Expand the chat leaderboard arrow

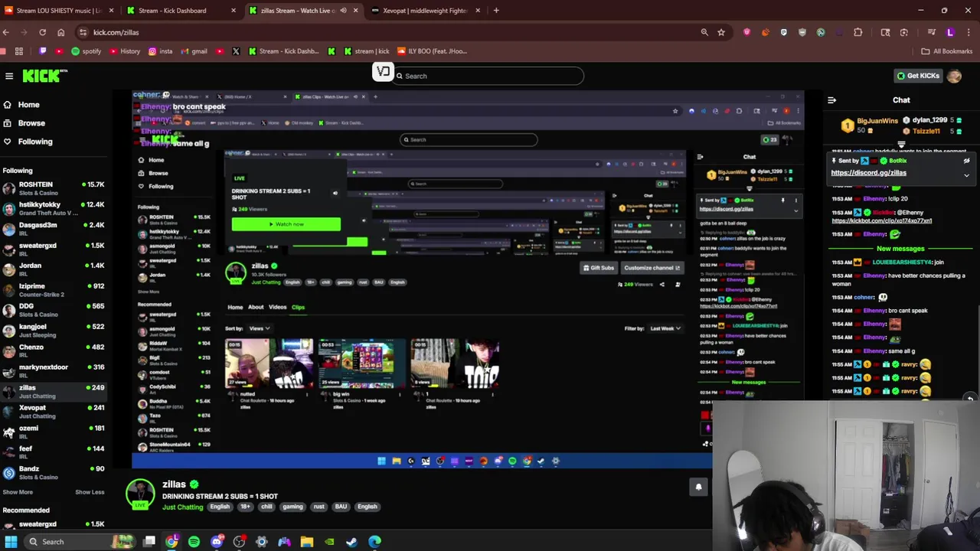[x=901, y=144]
